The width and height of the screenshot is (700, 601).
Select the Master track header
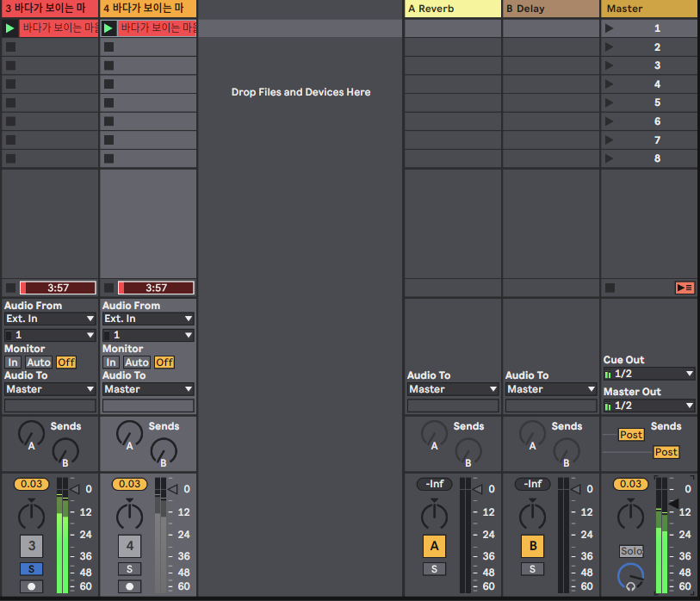tap(649, 9)
